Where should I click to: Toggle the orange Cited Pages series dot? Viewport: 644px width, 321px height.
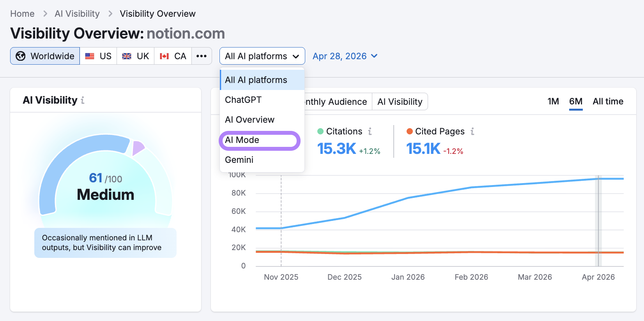tap(410, 131)
